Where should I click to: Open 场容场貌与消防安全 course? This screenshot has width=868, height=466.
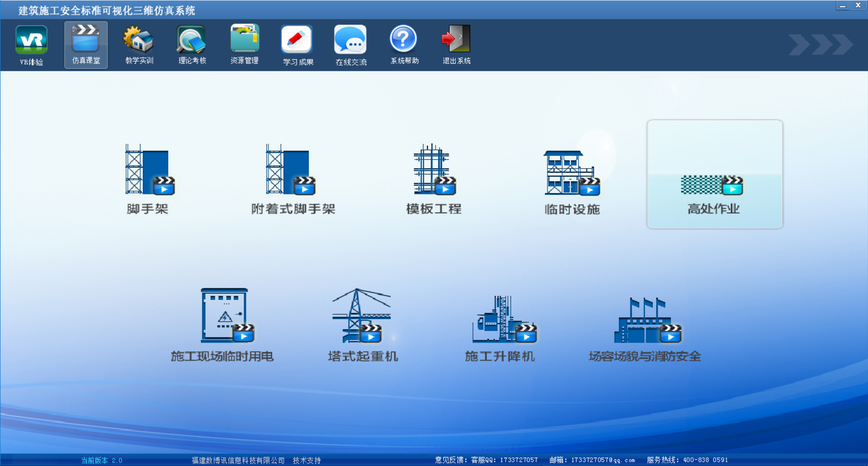645,324
